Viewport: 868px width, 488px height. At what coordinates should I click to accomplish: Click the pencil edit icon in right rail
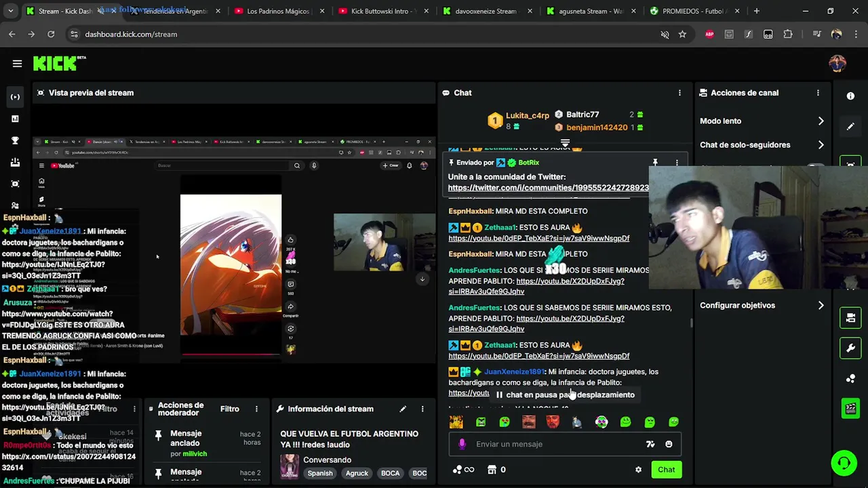850,126
